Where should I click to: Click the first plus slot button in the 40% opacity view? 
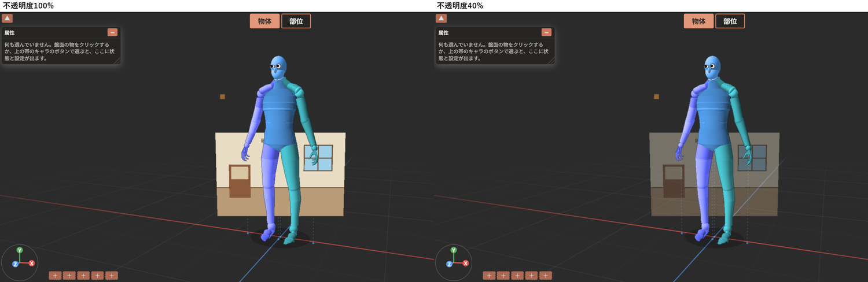click(489, 276)
